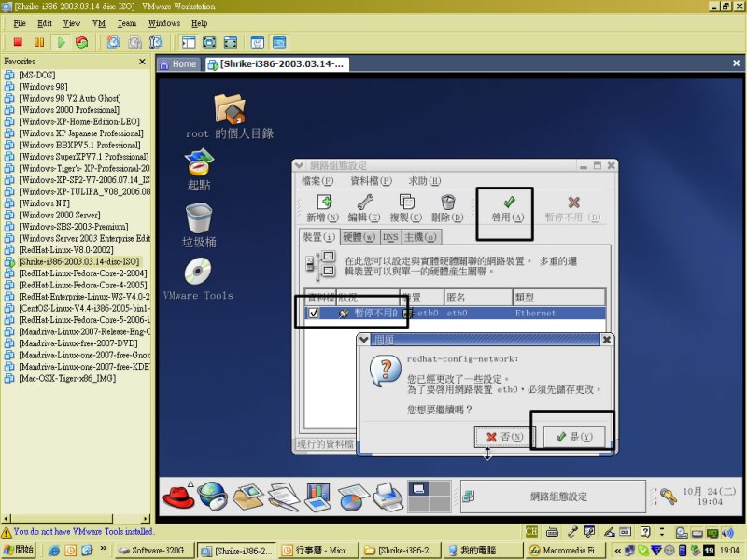Viewport: 747px width, 560px height.
Task: Open the VM menu
Action: pos(99,23)
